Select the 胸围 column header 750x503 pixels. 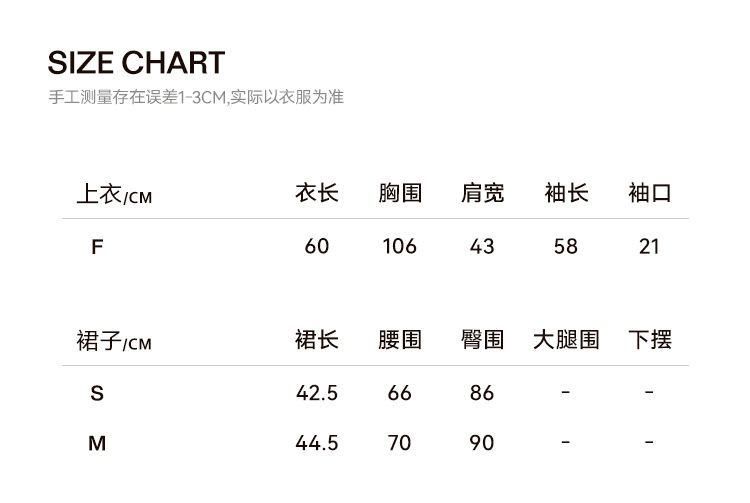coord(399,193)
